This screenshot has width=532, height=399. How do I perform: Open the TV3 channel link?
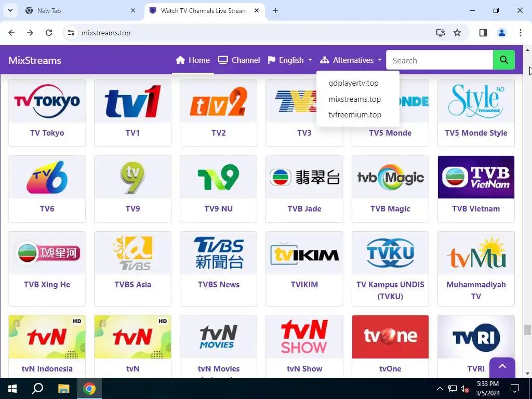point(304,132)
